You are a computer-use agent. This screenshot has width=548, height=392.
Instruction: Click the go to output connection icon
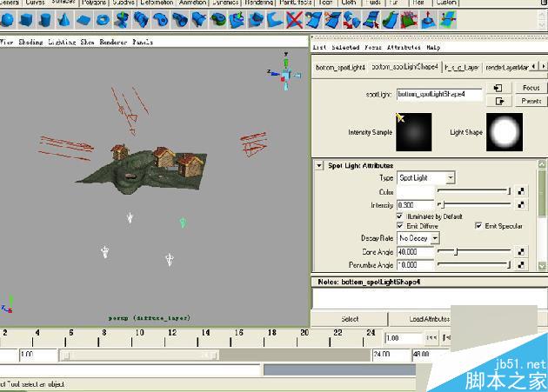point(498,102)
